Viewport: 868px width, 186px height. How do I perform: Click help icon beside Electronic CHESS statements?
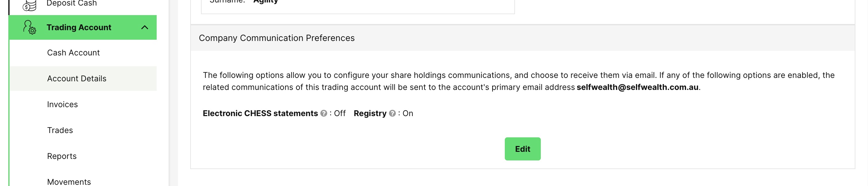click(324, 114)
